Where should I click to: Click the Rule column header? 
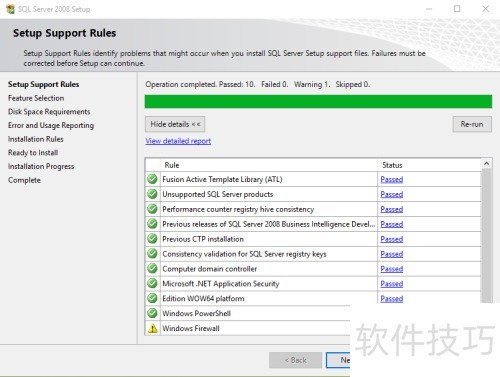269,165
